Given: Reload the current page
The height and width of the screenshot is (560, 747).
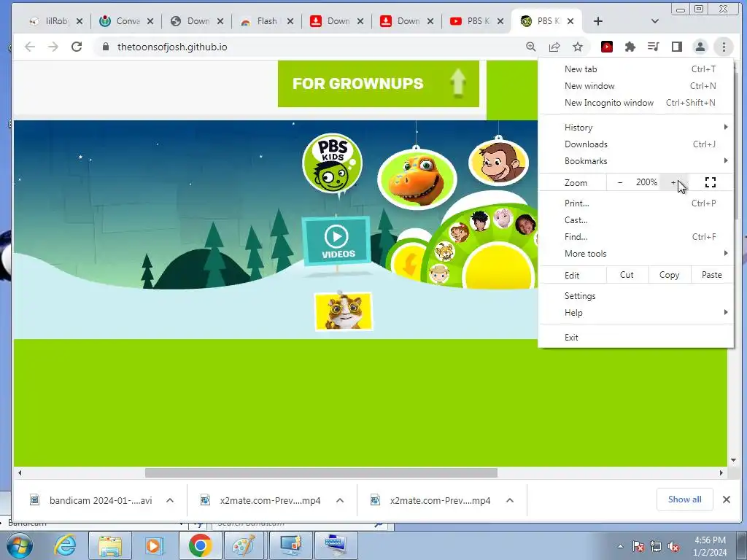Looking at the screenshot, I should pyautogui.click(x=76, y=47).
